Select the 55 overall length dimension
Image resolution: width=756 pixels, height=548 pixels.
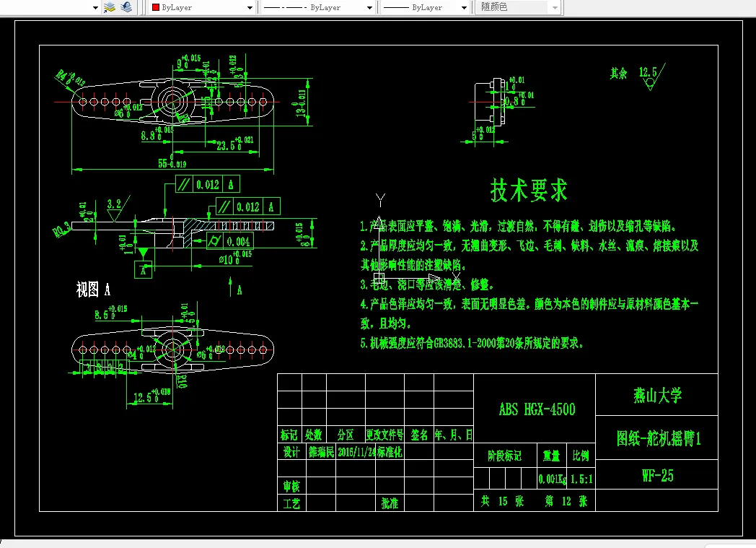(172, 163)
